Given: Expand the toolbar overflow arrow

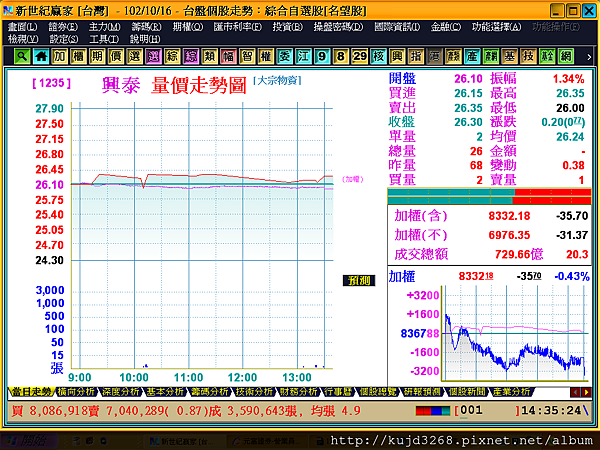Looking at the screenshot, I should [589, 57].
